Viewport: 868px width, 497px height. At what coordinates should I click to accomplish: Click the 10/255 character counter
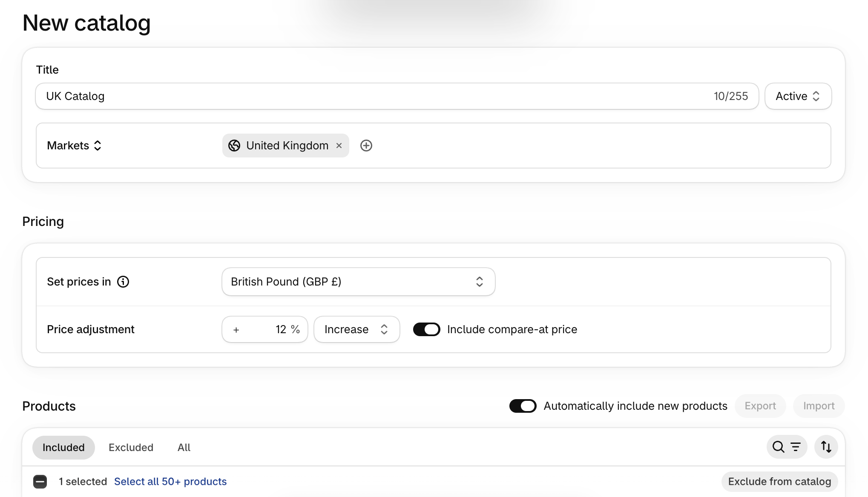[731, 96]
